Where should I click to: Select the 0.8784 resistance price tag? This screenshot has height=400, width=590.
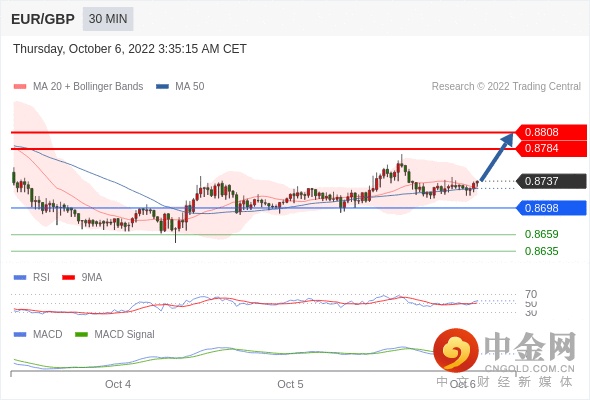(551, 149)
